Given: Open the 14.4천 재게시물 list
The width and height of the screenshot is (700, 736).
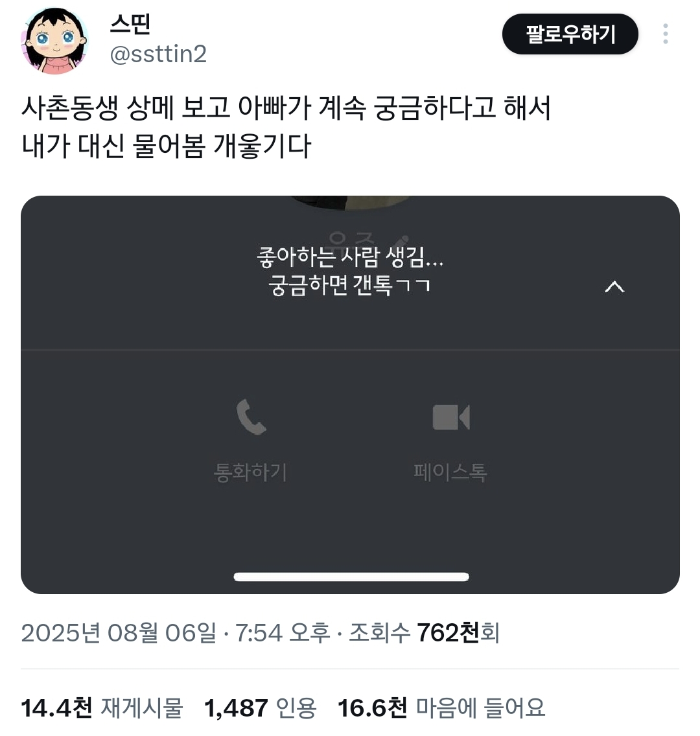Looking at the screenshot, I should click(x=102, y=708).
